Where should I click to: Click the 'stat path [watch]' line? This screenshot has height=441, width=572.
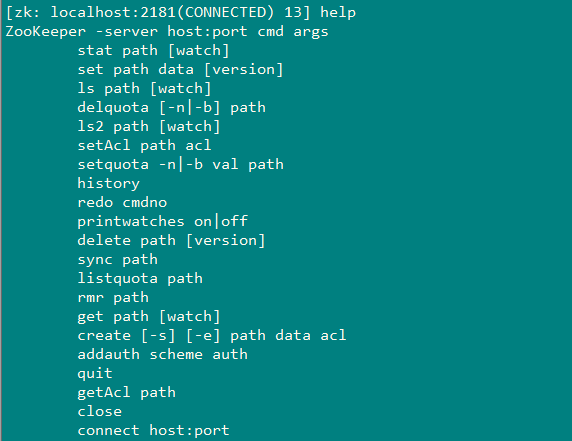(153, 50)
